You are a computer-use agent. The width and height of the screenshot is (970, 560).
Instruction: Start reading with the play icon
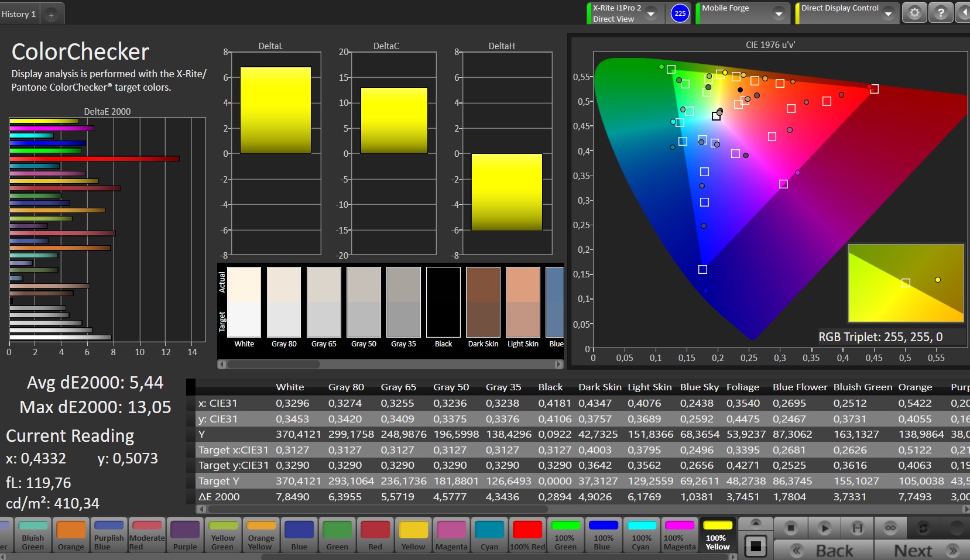point(824,528)
